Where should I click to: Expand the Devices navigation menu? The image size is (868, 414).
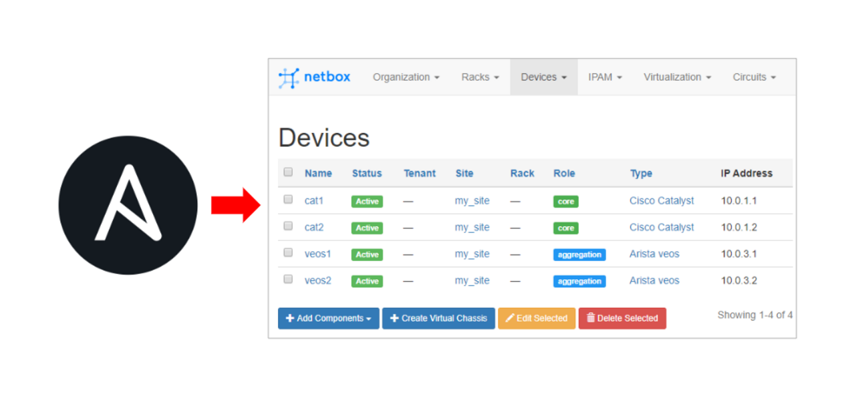(x=544, y=77)
